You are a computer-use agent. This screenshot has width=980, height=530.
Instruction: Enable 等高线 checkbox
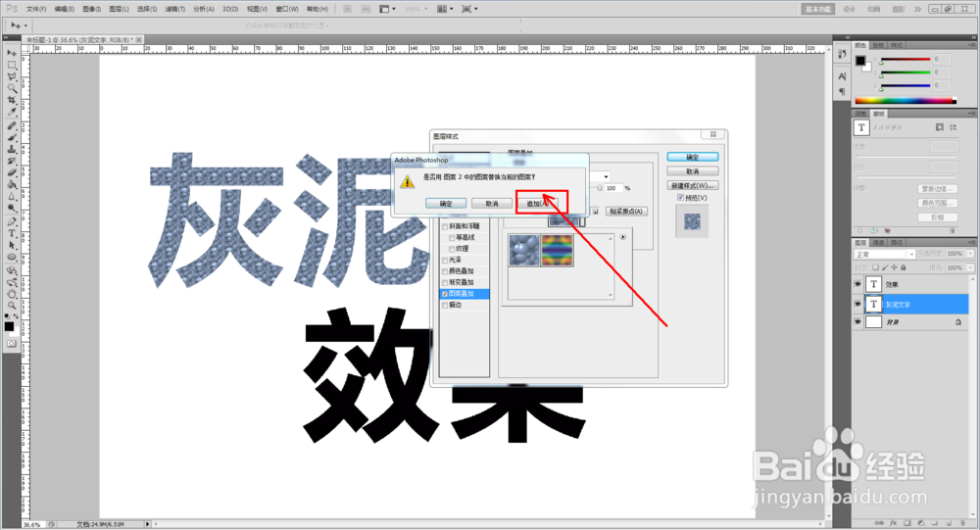point(452,237)
